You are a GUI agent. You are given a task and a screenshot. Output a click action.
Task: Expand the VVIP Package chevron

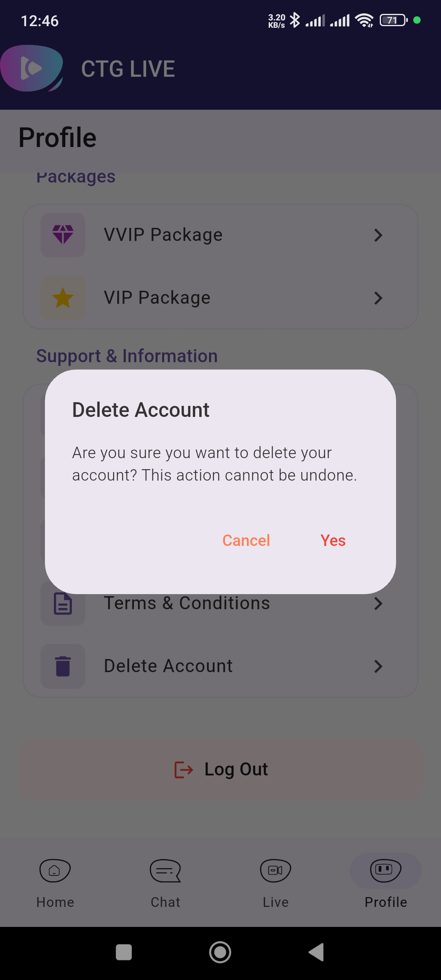pyautogui.click(x=378, y=235)
